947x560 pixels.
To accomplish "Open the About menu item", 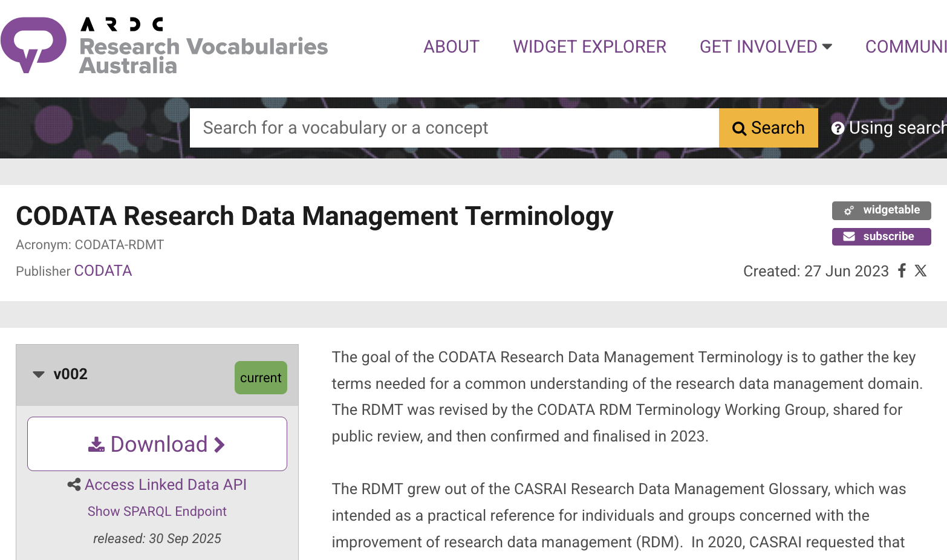I will pyautogui.click(x=451, y=47).
